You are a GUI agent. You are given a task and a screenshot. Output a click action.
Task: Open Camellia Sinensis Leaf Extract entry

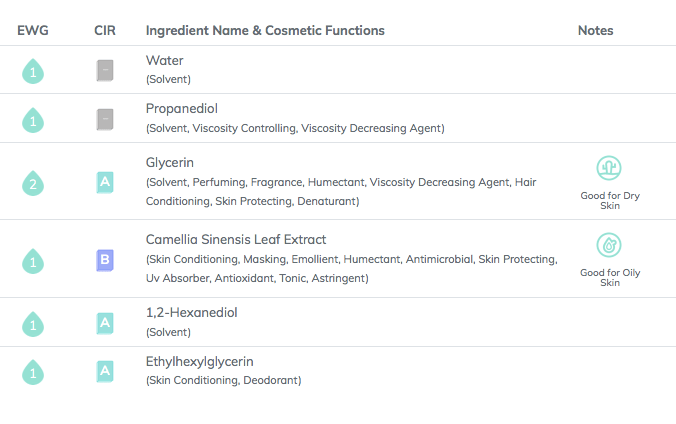click(x=236, y=240)
